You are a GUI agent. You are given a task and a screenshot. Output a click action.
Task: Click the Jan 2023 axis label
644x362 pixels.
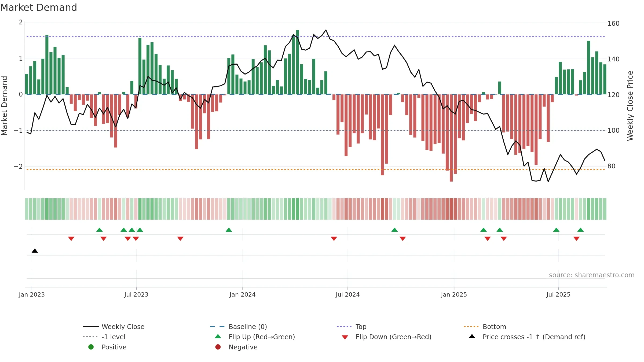click(x=32, y=294)
